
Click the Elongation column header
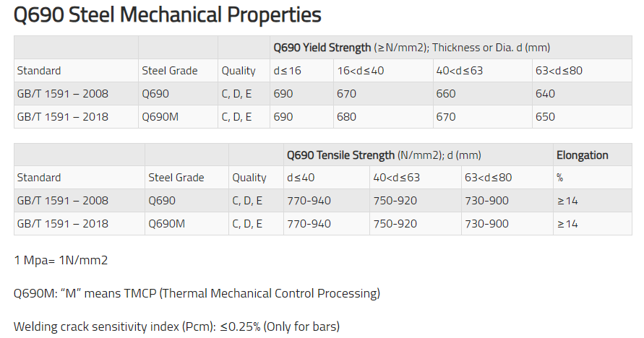point(582,155)
